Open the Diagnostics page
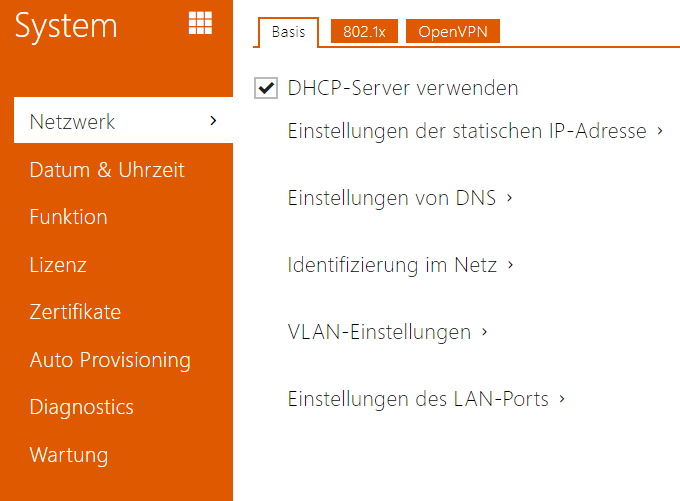This screenshot has height=501, width=680. point(81,407)
